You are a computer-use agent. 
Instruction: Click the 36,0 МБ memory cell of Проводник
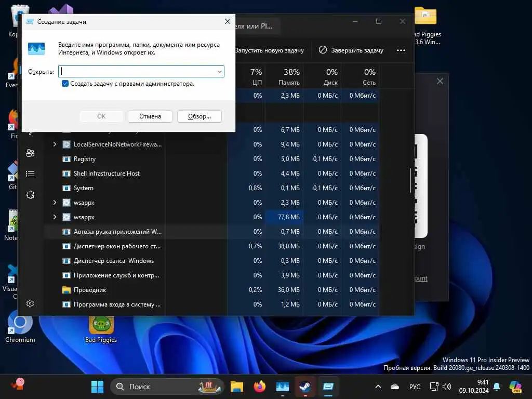[284, 290]
